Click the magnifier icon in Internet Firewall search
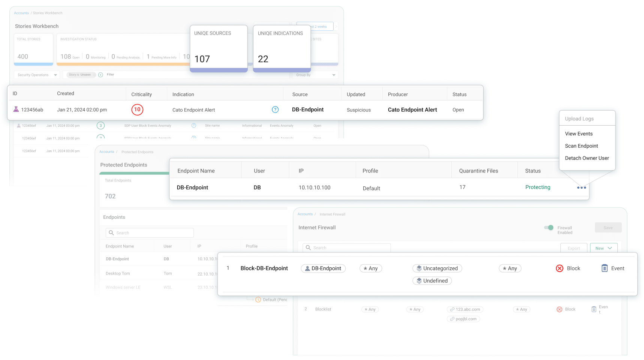644x360 pixels. click(x=308, y=247)
